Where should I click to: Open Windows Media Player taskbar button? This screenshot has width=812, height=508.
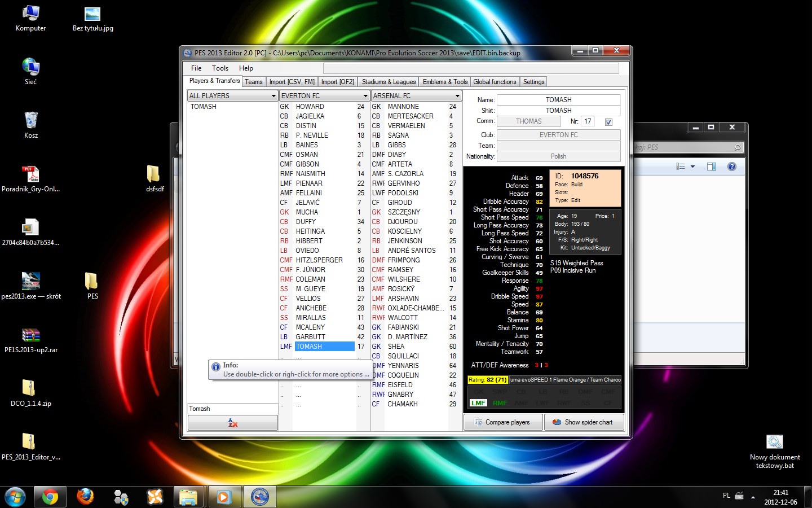[224, 497]
